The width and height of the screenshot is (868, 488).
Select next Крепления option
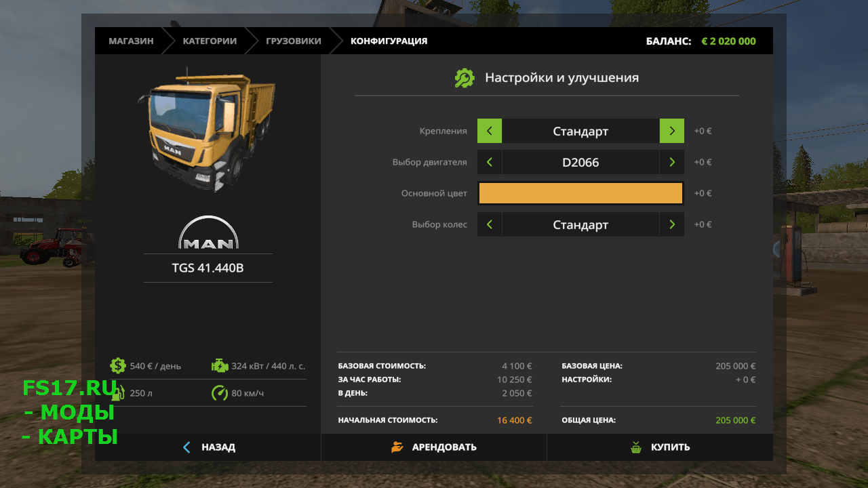(x=672, y=131)
